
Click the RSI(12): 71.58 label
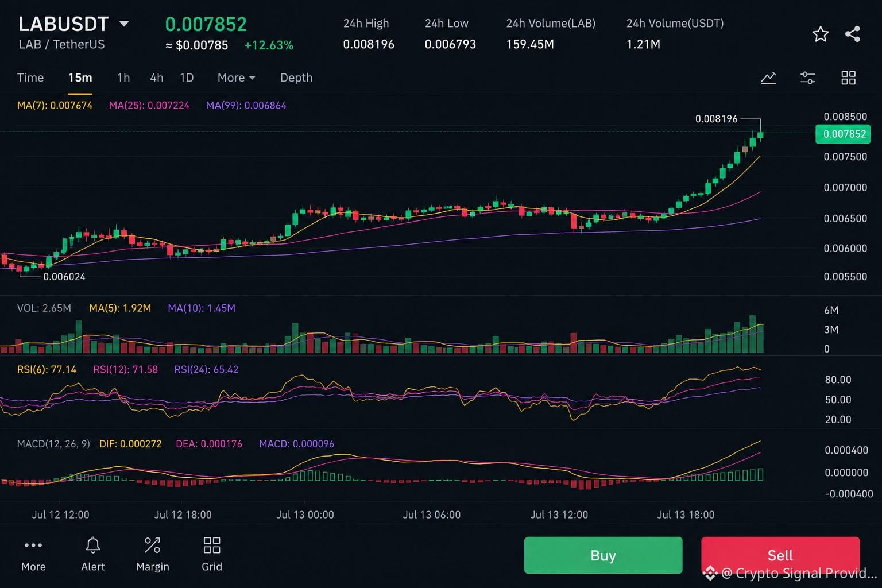pyautogui.click(x=125, y=370)
